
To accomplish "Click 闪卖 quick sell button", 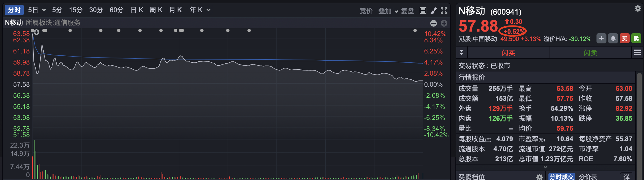I will (590, 52).
